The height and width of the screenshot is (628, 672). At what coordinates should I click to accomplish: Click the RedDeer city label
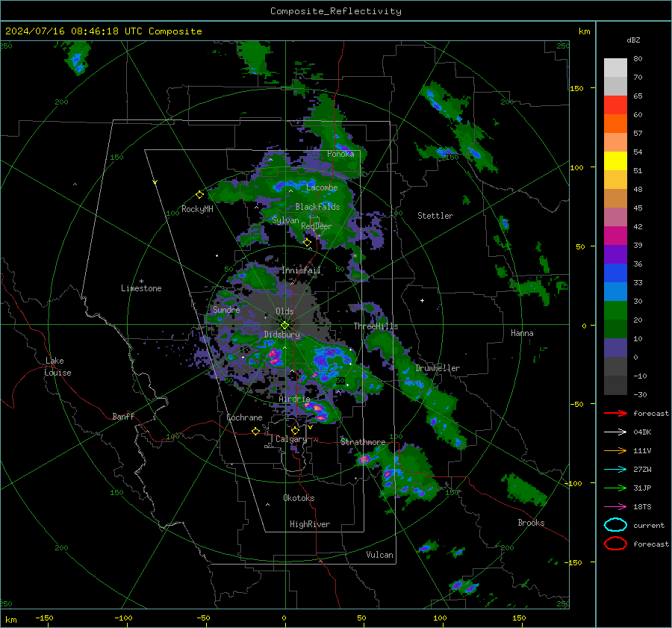click(317, 226)
